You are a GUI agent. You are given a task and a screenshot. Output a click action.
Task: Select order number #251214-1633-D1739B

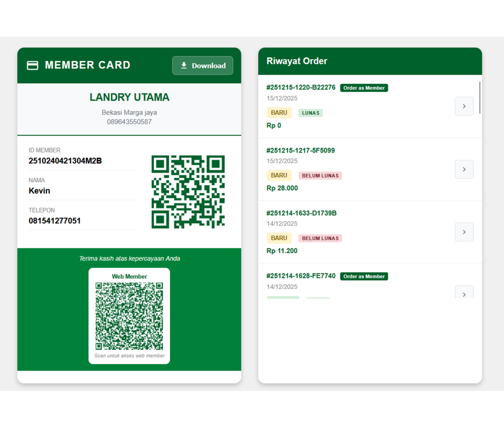[x=301, y=213]
